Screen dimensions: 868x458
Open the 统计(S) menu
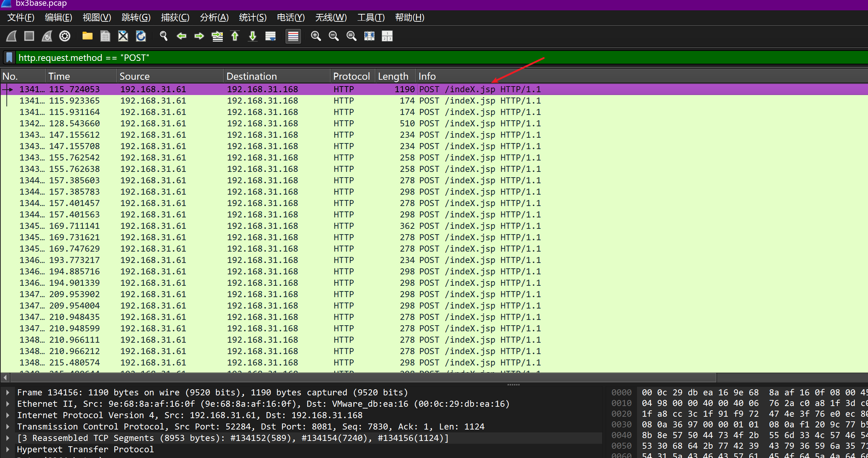click(252, 17)
